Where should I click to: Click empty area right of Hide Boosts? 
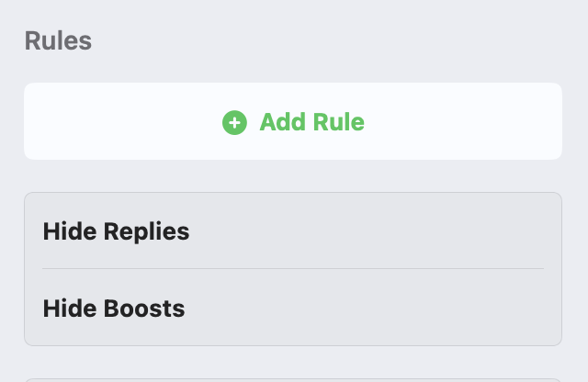pos(413,309)
